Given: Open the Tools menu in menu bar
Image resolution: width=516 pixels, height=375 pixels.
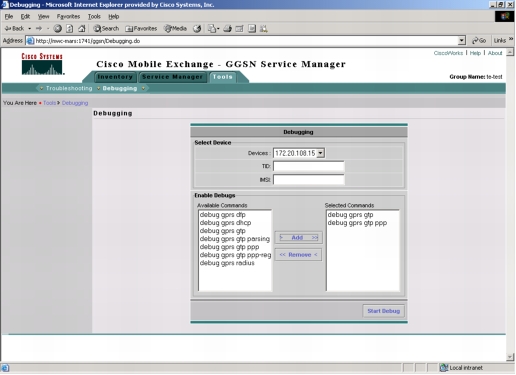Looking at the screenshot, I should [x=94, y=16].
